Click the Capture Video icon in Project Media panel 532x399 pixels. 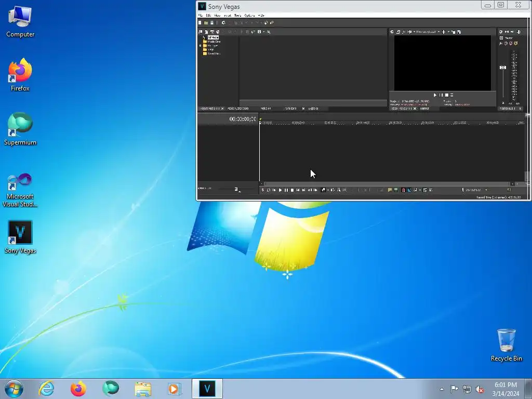pyautogui.click(x=206, y=32)
